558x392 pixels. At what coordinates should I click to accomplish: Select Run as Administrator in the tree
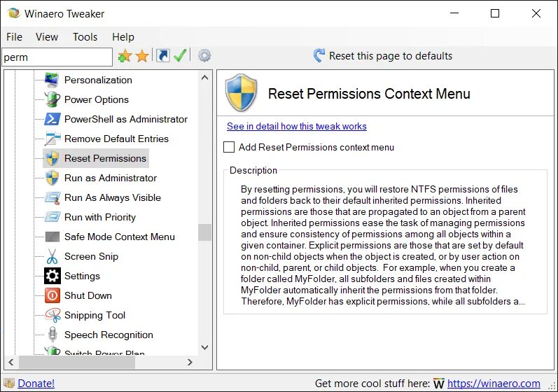coord(111,178)
